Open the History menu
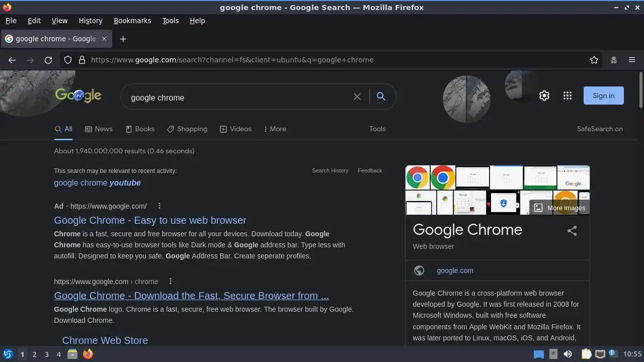 91,21
